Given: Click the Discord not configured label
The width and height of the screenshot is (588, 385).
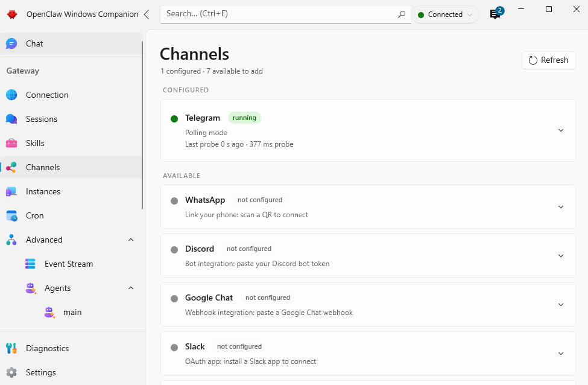Looking at the screenshot, I should 249,249.
